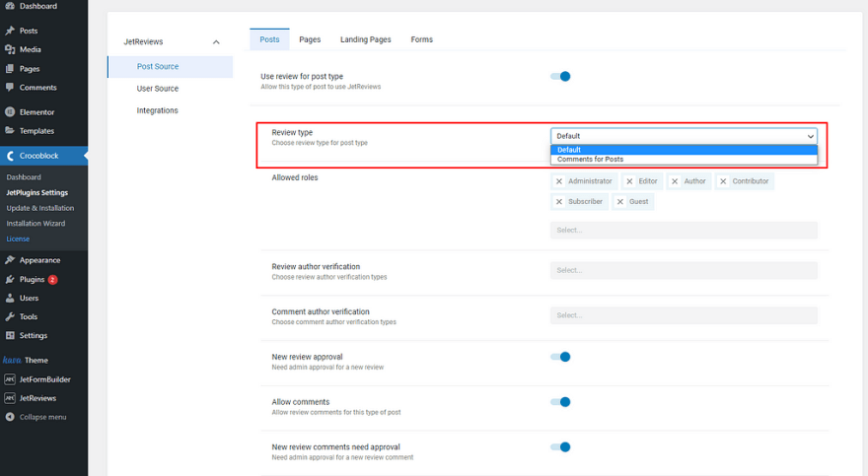The width and height of the screenshot is (868, 476).
Task: Click the Dashboard gauge icon in sidebar
Action: 10,6
